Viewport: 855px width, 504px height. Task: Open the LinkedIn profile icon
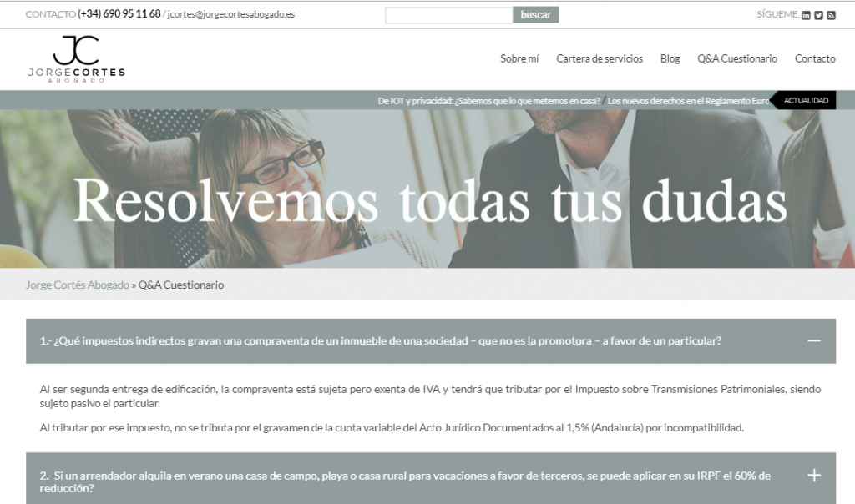806,15
